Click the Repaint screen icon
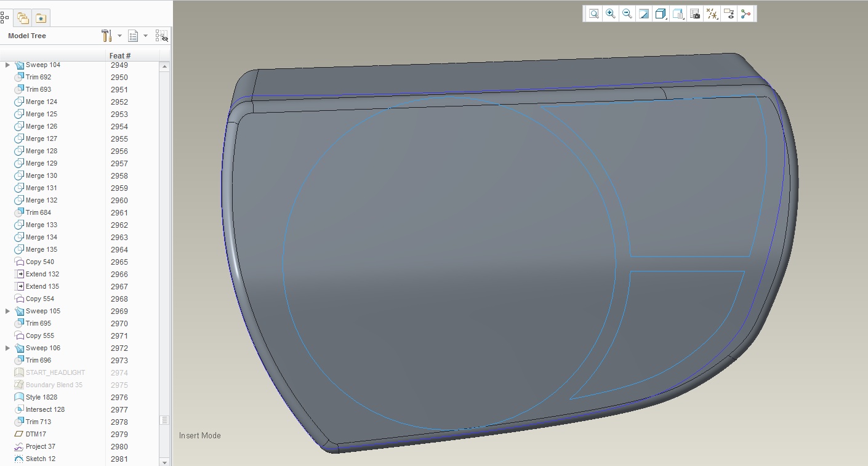 coord(644,14)
